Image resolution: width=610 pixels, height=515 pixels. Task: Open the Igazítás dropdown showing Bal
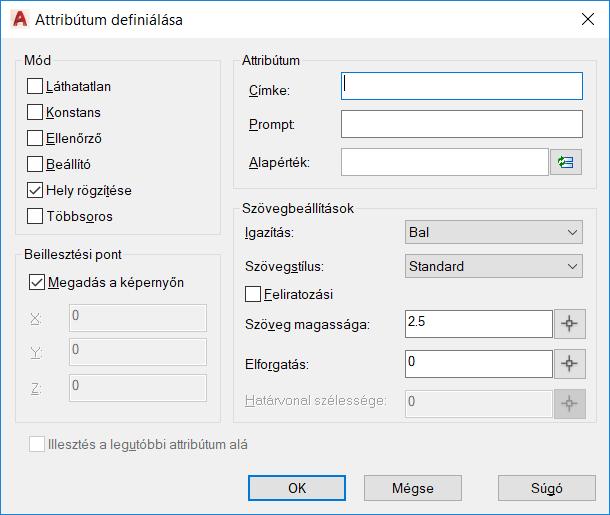tap(494, 232)
